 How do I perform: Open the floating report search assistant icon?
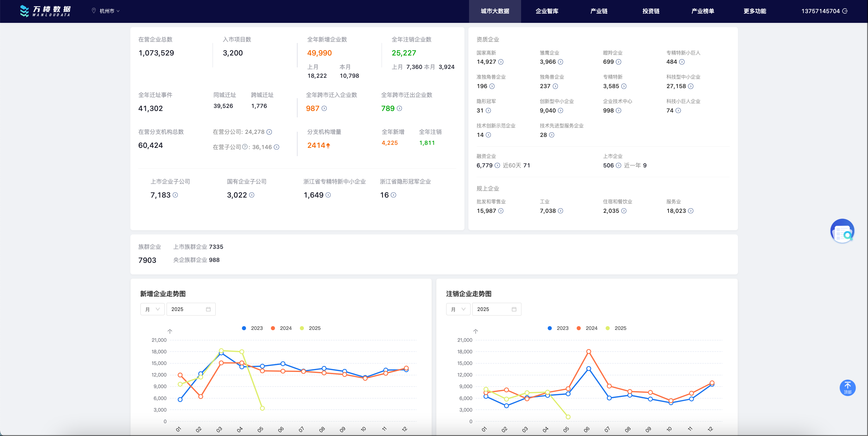click(x=842, y=231)
